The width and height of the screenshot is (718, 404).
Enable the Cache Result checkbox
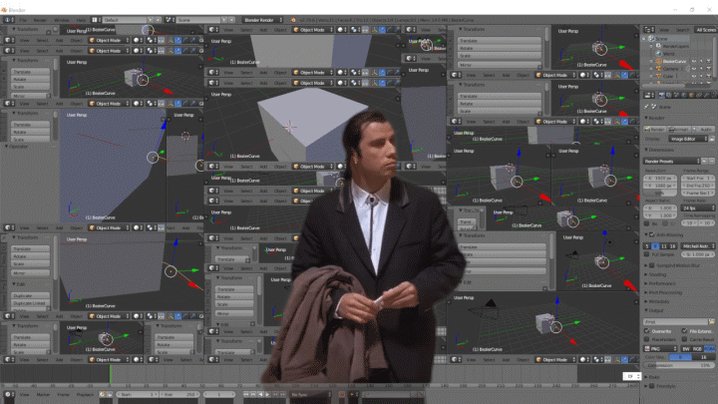tap(684, 339)
